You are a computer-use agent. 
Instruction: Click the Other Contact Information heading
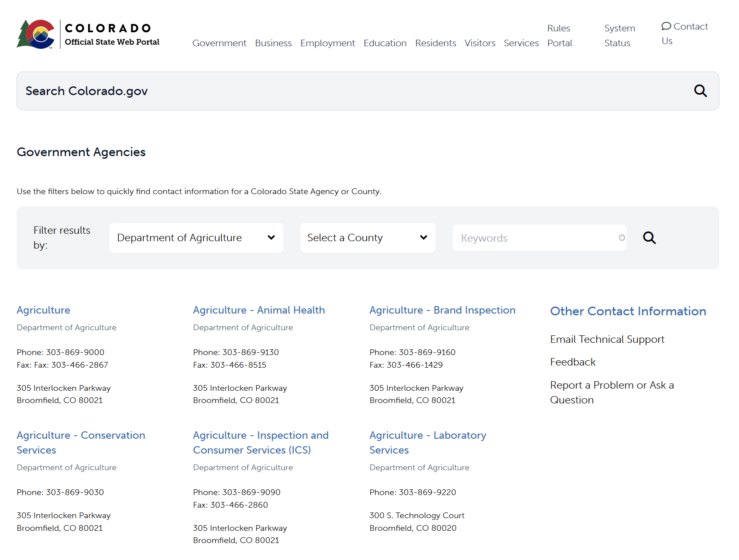pos(628,311)
